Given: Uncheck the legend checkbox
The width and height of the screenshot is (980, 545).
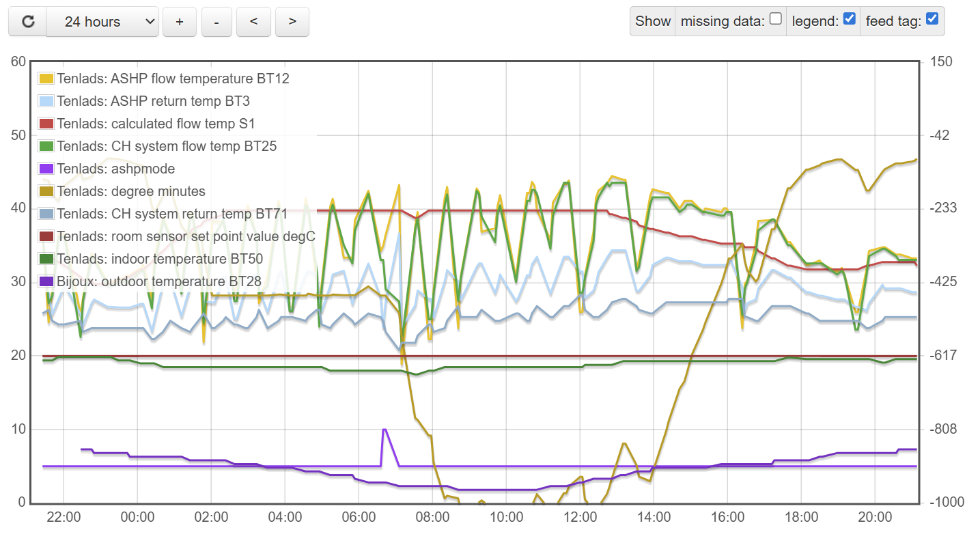Looking at the screenshot, I should point(850,19).
